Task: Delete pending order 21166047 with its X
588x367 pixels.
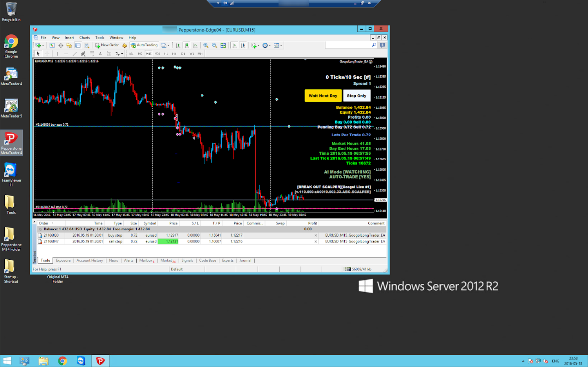Action: [x=316, y=242]
